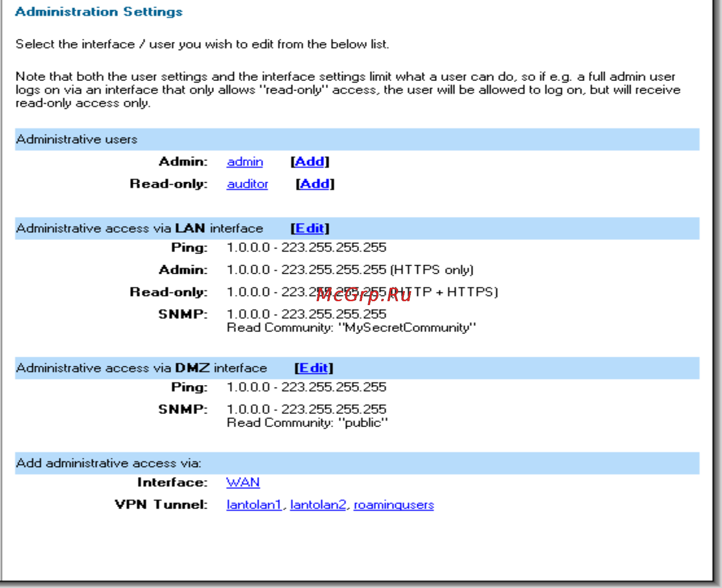Click the DMZ SNMP label
The image size is (722, 588).
(183, 409)
